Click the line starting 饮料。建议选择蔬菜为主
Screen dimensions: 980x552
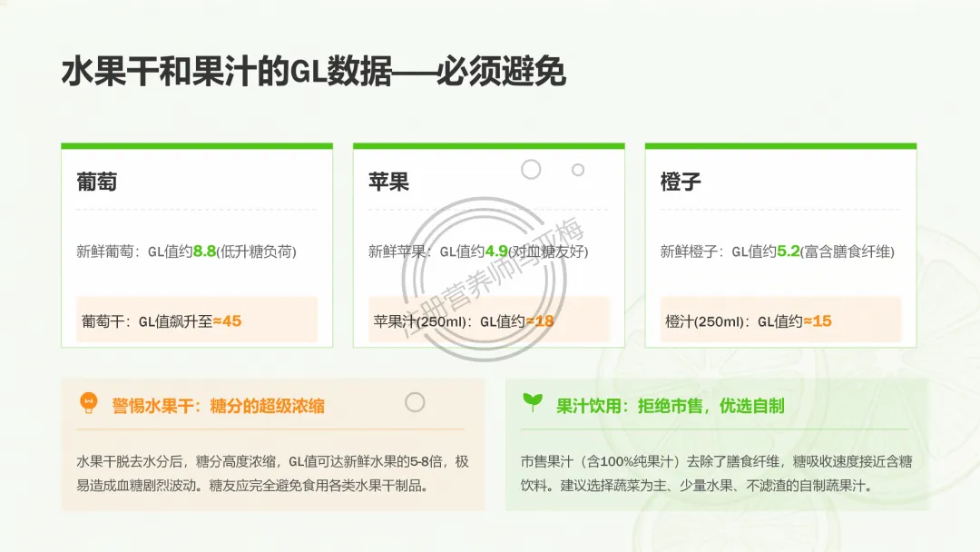coord(696,486)
